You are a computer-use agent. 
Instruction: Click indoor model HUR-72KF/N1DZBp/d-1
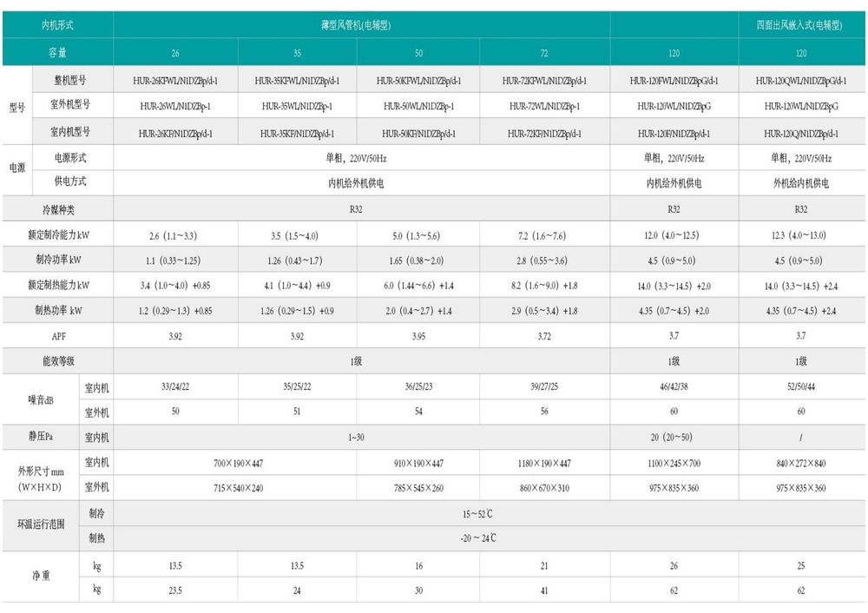[544, 134]
